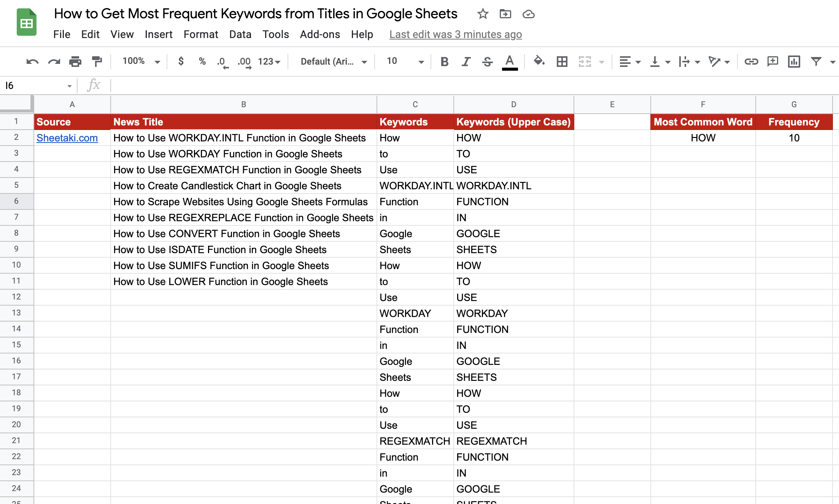Expand the Default (Arial) font dropdown
The image size is (839, 504).
pyautogui.click(x=334, y=62)
